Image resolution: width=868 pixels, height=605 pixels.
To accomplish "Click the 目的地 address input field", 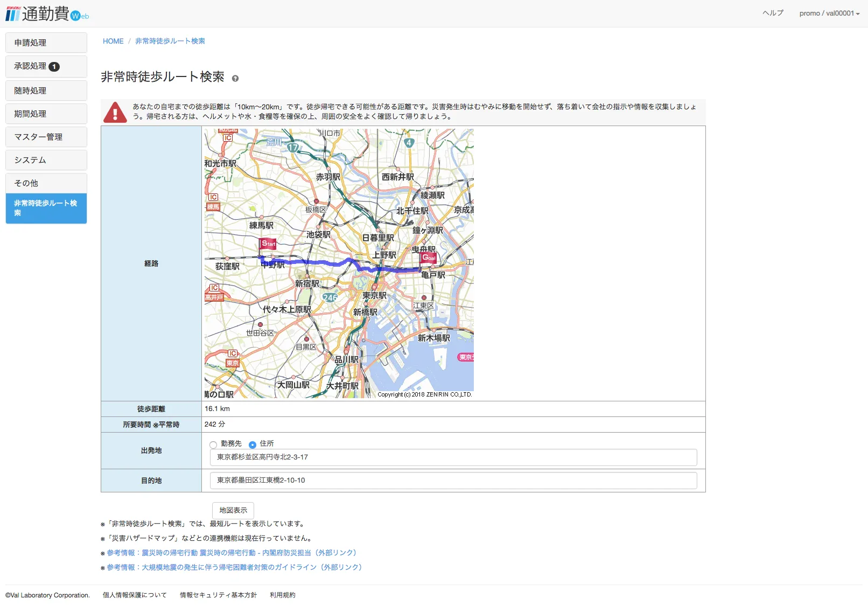I will tap(453, 481).
